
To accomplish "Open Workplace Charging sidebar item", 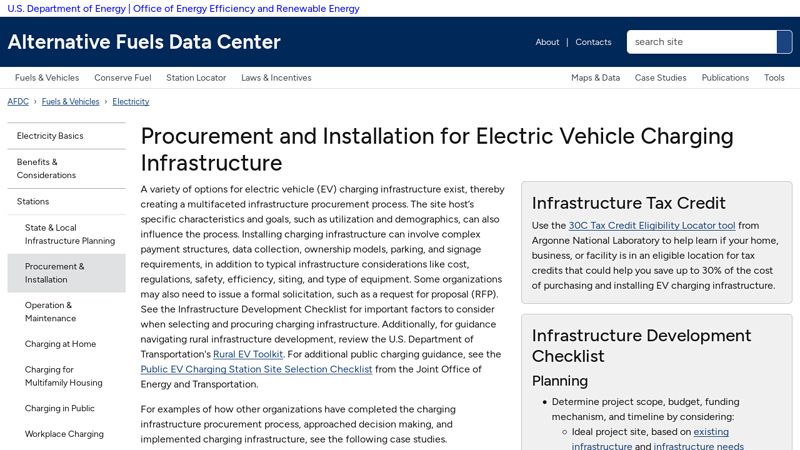I will (66, 434).
